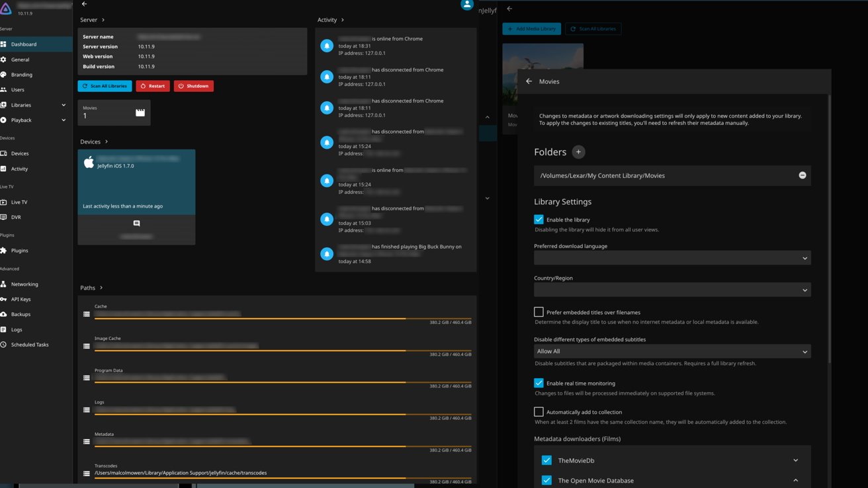
Task: Click bell icon for Big Buck Bunny entry
Action: tap(327, 254)
